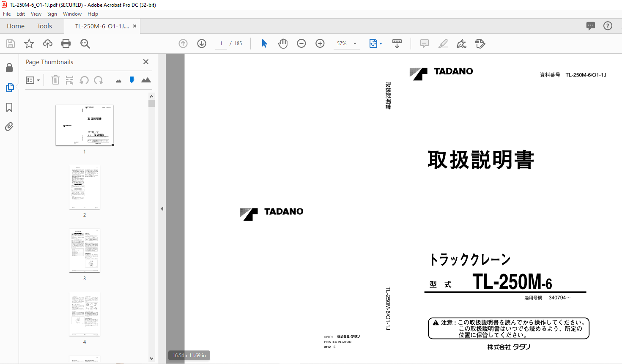This screenshot has width=622, height=364.
Task: Click the total page count 185
Action: (x=238, y=44)
